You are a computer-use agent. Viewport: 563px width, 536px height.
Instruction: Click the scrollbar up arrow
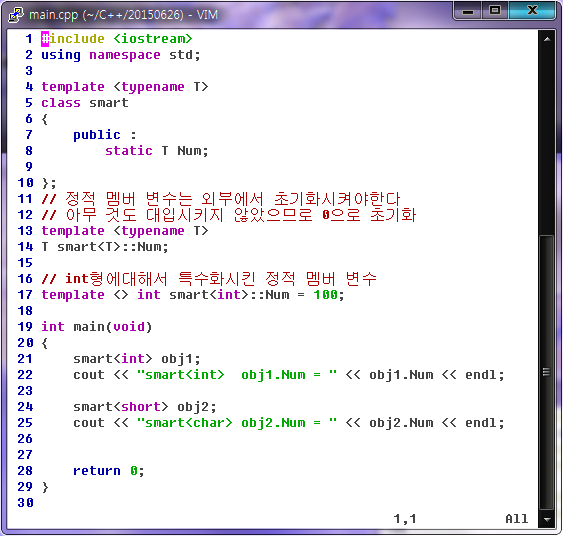(546, 39)
